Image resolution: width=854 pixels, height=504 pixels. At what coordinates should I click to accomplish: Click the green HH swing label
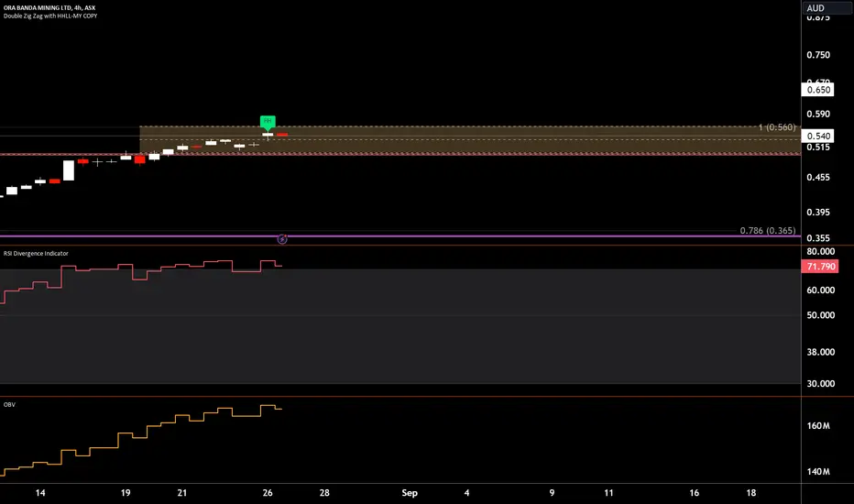pos(268,121)
